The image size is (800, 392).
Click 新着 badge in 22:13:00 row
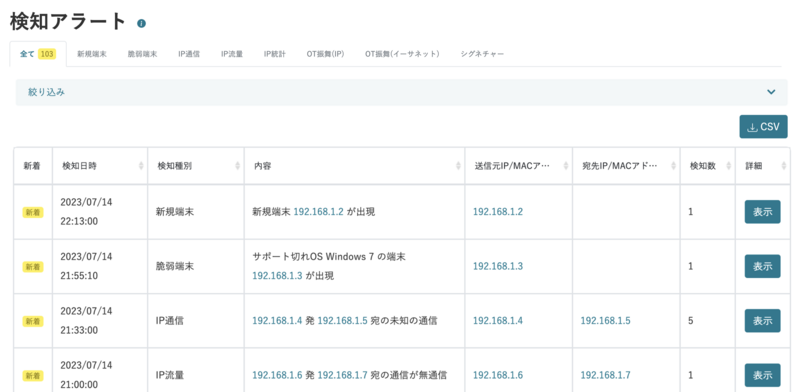tap(33, 212)
